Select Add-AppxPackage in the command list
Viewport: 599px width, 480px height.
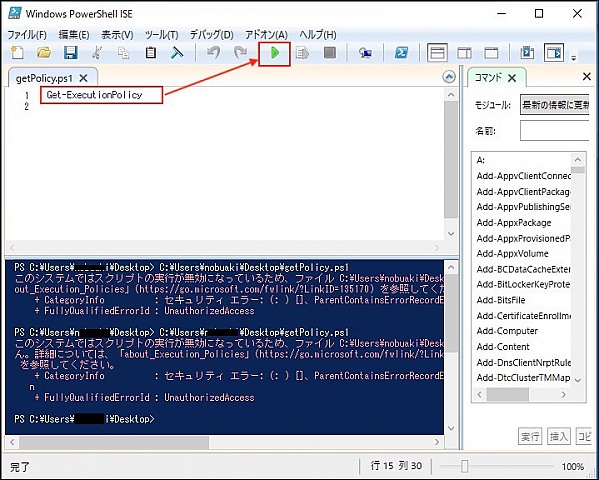click(514, 223)
